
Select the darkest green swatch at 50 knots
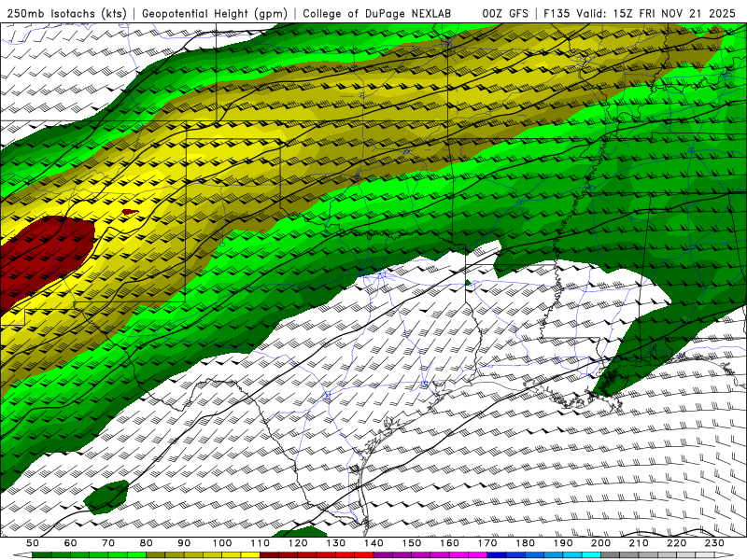(x=42, y=555)
